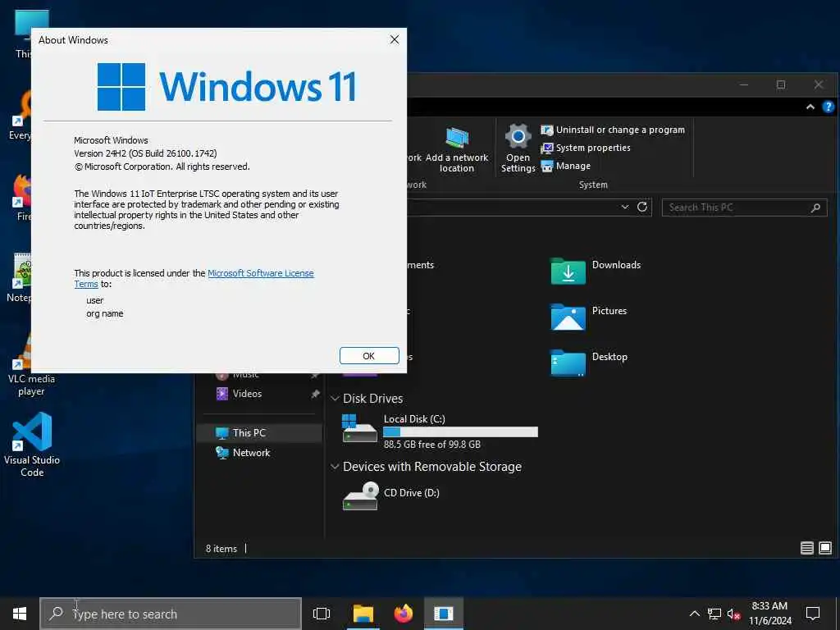The height and width of the screenshot is (630, 840).
Task: Select Local Disk (C:) drive icon
Action: [359, 428]
